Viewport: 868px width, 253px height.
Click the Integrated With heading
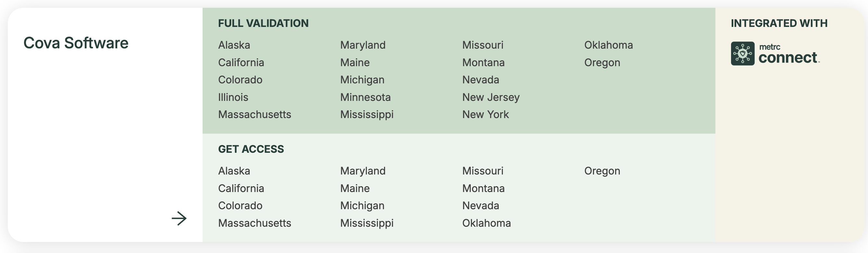click(779, 23)
